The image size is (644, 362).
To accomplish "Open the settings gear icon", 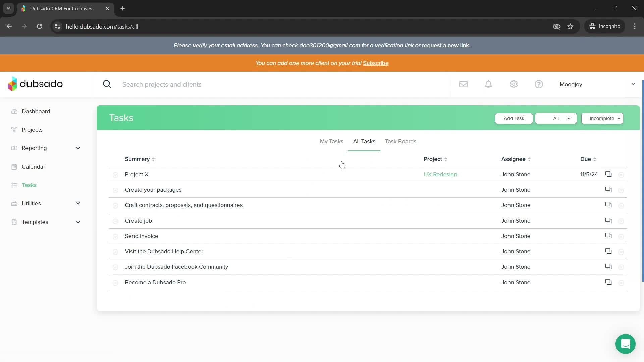I will point(514,84).
